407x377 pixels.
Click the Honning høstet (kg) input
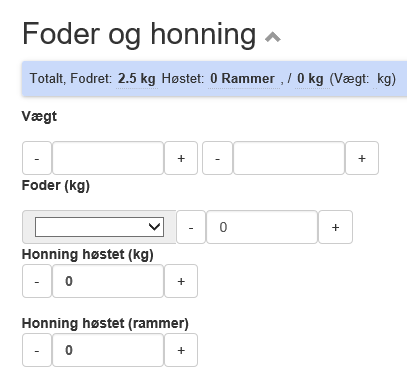pyautogui.click(x=108, y=281)
